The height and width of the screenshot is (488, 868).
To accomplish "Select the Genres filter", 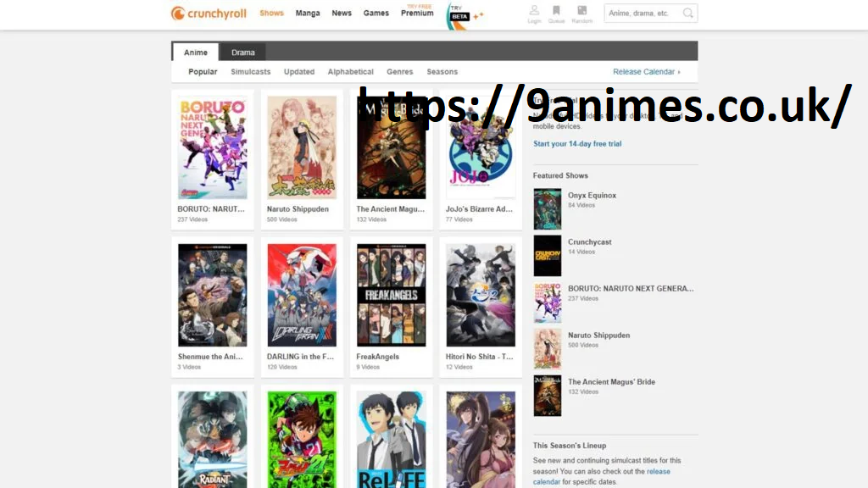I will (400, 71).
